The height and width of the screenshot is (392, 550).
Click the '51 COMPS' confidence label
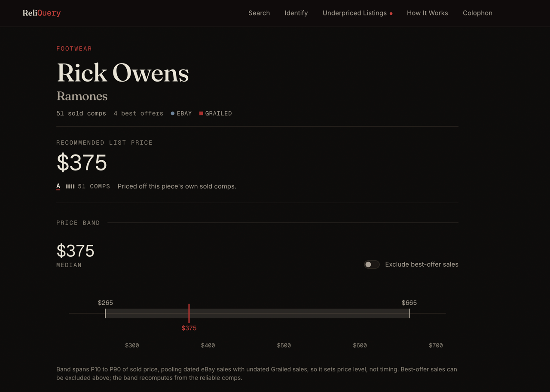[x=94, y=186]
